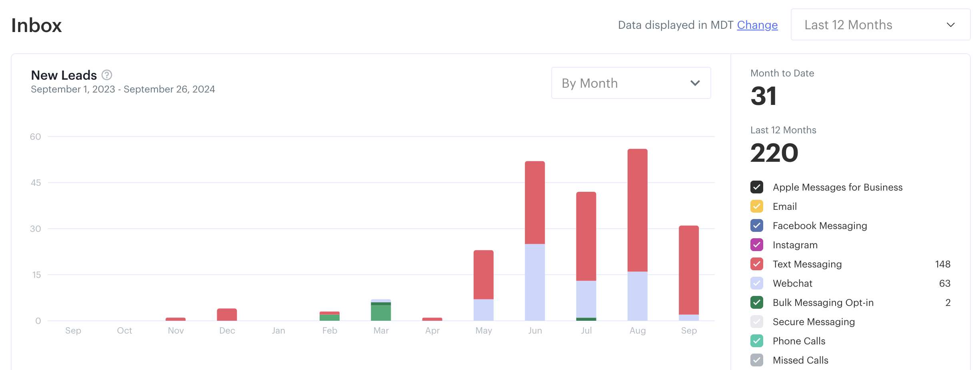This screenshot has height=370, width=980.
Task: Hide Webchat leads using its checkbox
Action: [x=756, y=283]
